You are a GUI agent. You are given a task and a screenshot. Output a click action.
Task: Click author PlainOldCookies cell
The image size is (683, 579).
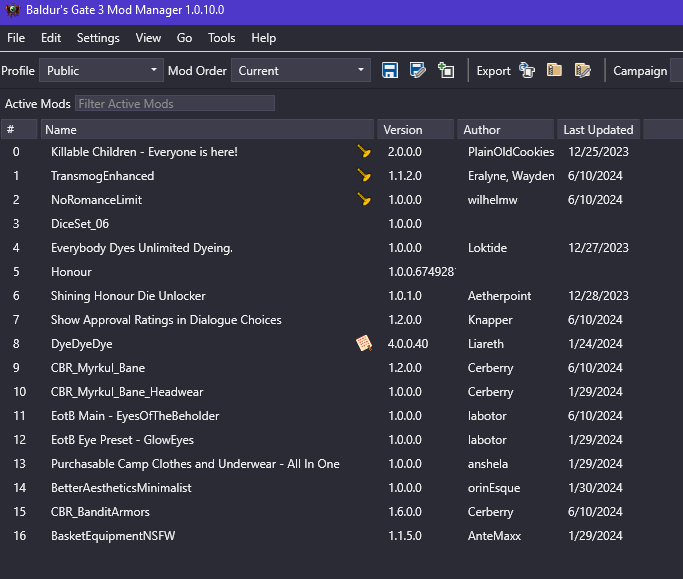(x=511, y=152)
